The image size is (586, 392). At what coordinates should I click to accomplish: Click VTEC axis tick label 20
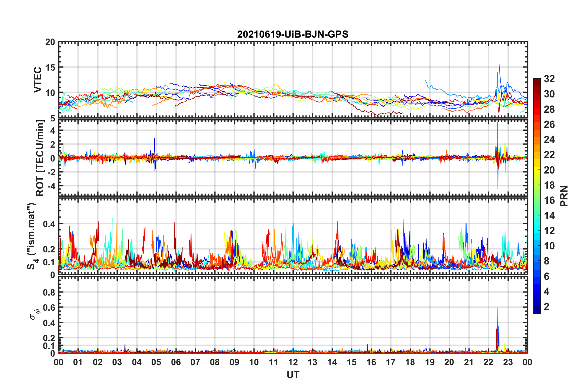50,42
